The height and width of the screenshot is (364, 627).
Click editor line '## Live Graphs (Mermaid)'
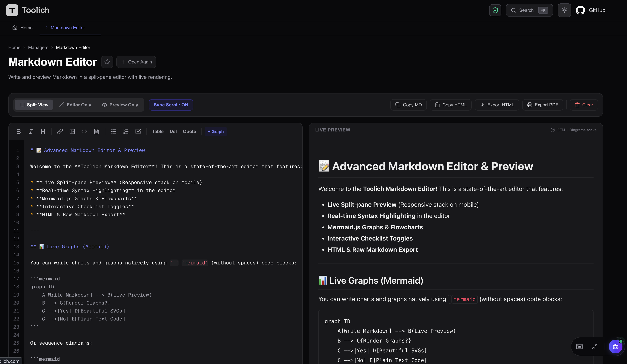[x=70, y=247]
